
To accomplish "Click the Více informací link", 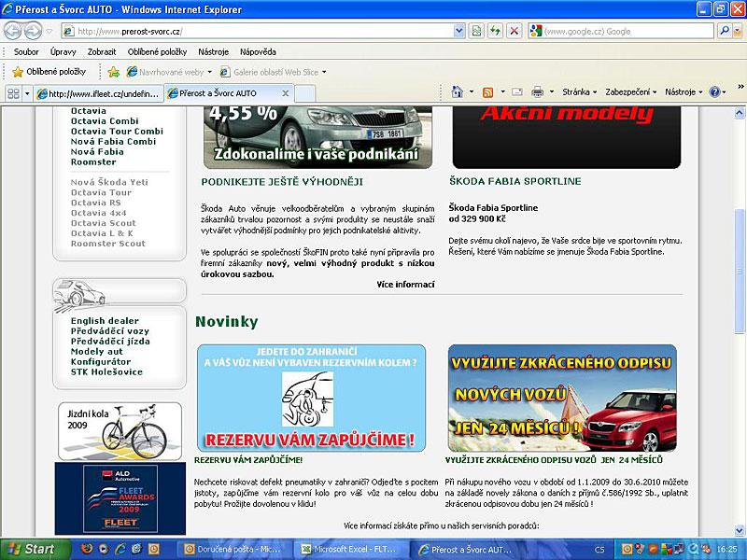I will [405, 285].
